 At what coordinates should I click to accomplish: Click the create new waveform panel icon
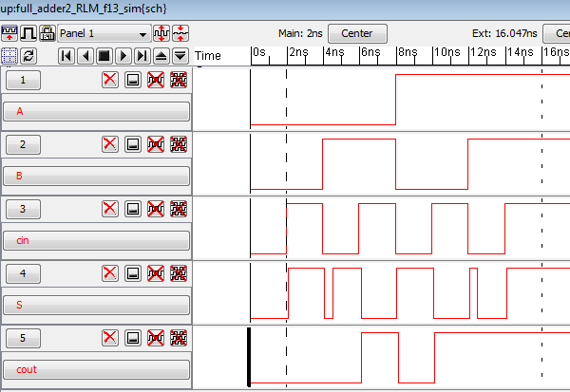9,33
